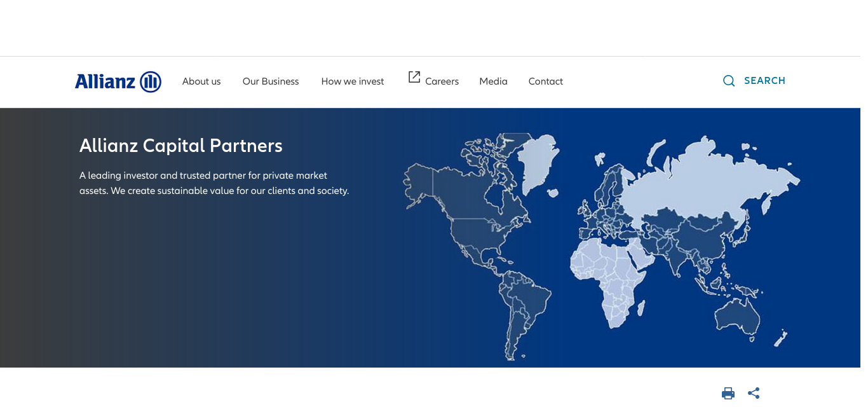Click the search magnifier icon
The width and height of the screenshot is (868, 414).
pyautogui.click(x=729, y=81)
